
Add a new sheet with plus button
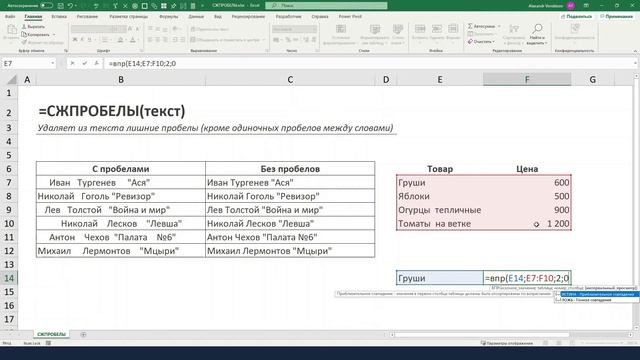point(83,335)
